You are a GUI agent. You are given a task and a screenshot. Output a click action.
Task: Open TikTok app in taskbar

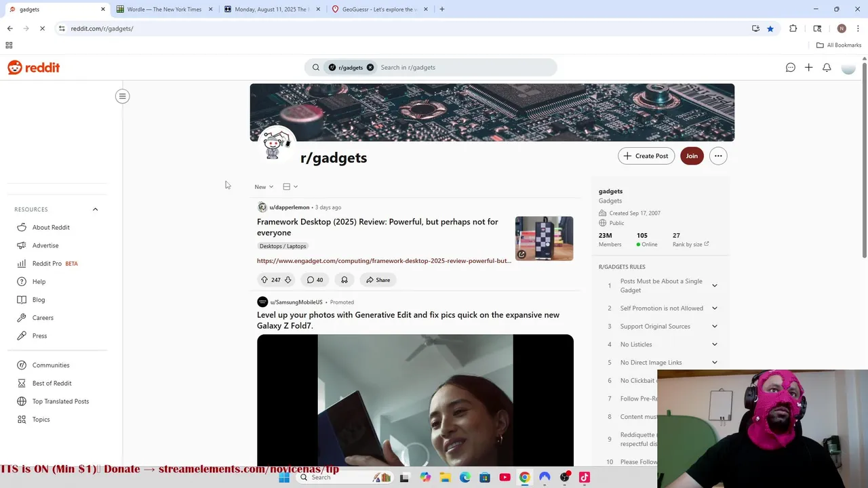pyautogui.click(x=585, y=477)
